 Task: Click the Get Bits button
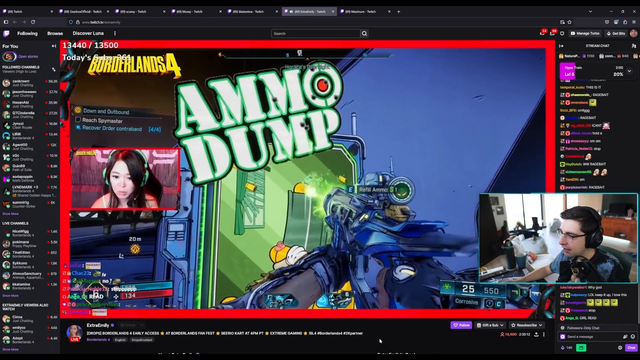[x=616, y=33]
